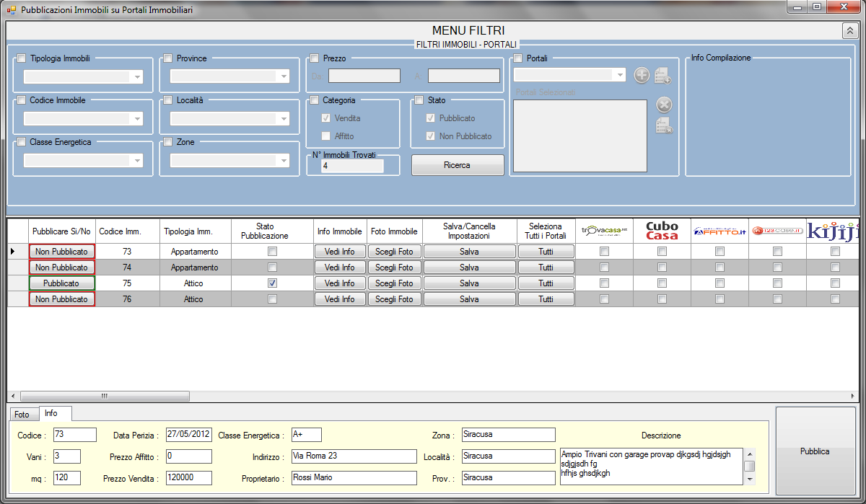The width and height of the screenshot is (866, 504).
Task: Click the Pubblicare Si/No column header
Action: [x=62, y=231]
